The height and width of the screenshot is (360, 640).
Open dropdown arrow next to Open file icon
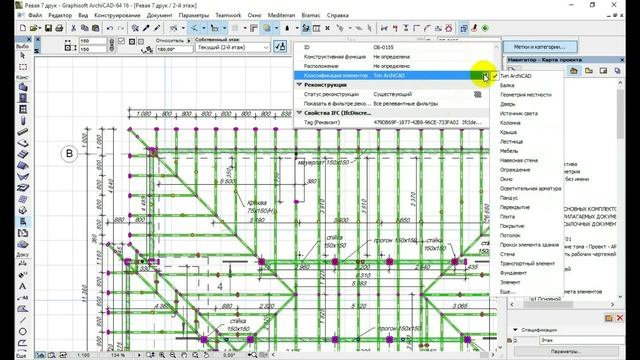(x=40, y=28)
